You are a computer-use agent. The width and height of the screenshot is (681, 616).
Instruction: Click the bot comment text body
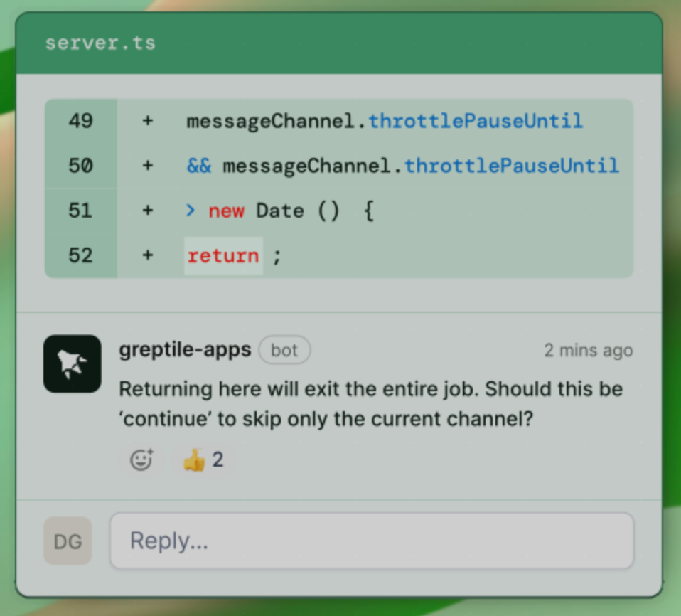[x=371, y=404]
